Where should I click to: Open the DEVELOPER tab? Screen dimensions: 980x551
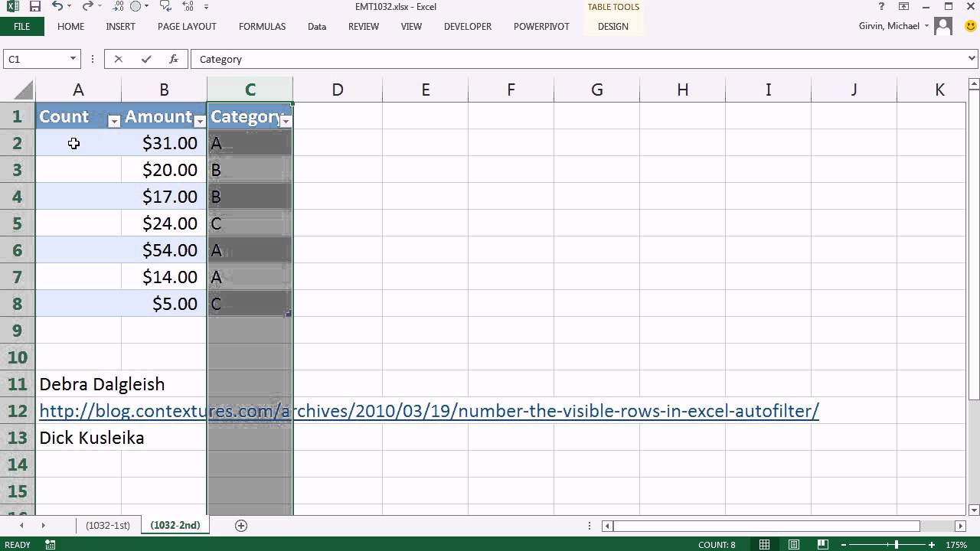pos(468,26)
